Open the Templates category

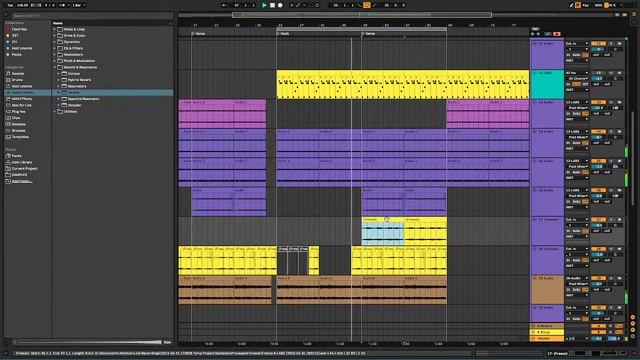pyautogui.click(x=20, y=137)
